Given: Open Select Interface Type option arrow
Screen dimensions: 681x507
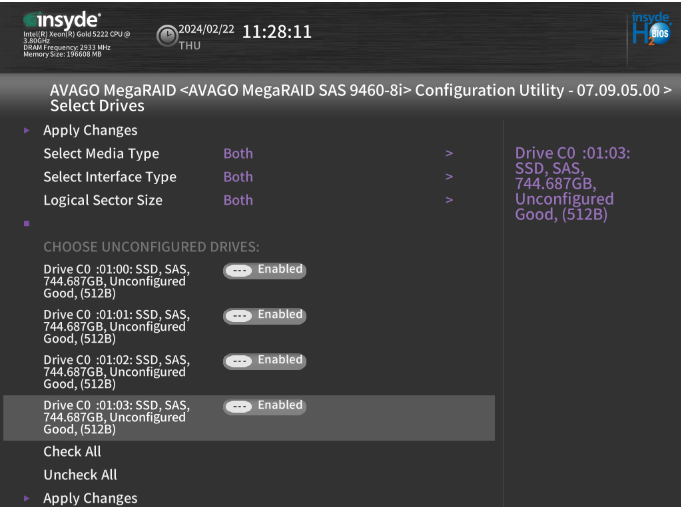Looking at the screenshot, I should pos(449,177).
